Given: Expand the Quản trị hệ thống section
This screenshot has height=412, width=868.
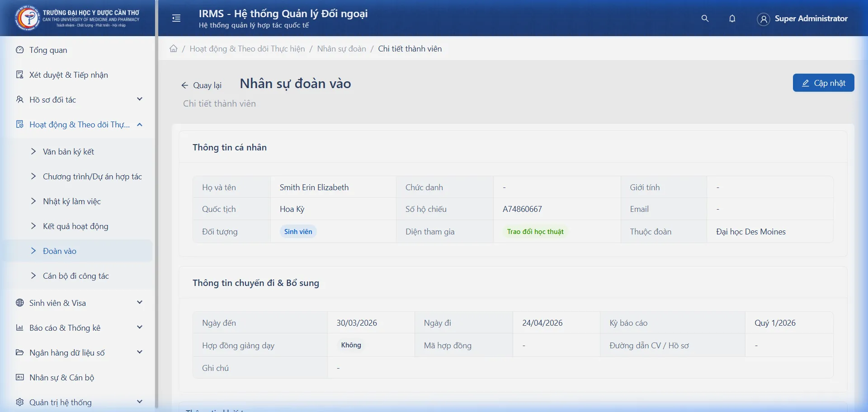Looking at the screenshot, I should [x=139, y=402].
